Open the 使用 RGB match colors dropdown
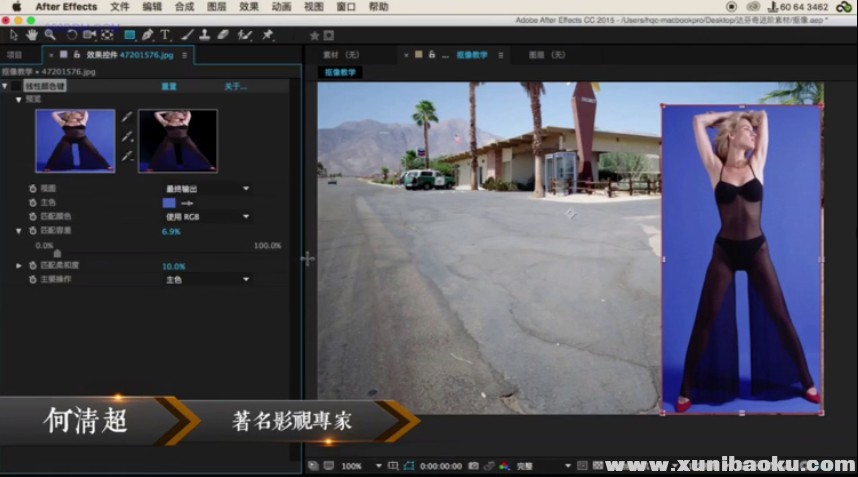858x477 pixels. click(x=207, y=216)
